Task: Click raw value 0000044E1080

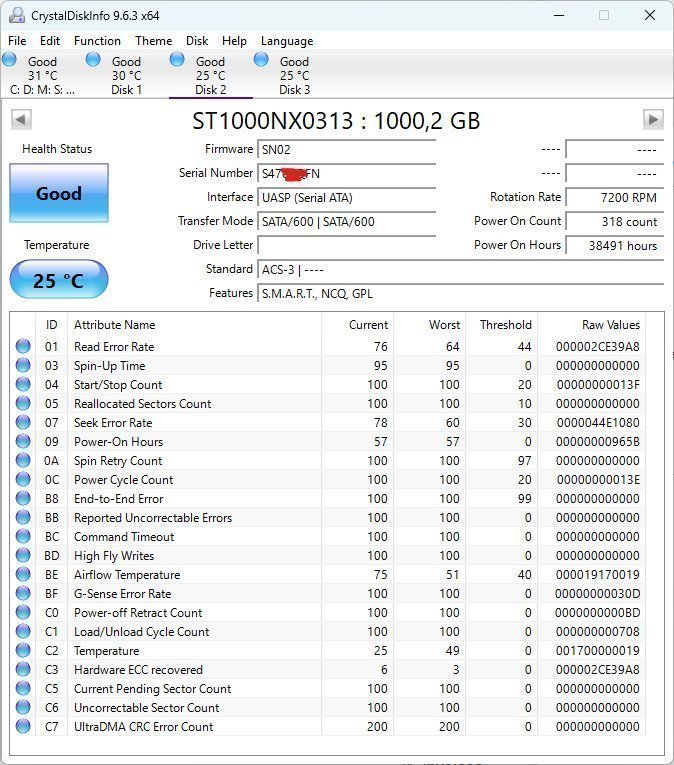Action: [x=598, y=423]
